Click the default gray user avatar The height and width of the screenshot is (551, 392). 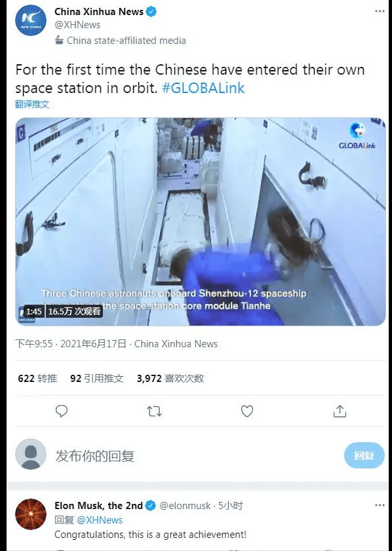point(31,454)
